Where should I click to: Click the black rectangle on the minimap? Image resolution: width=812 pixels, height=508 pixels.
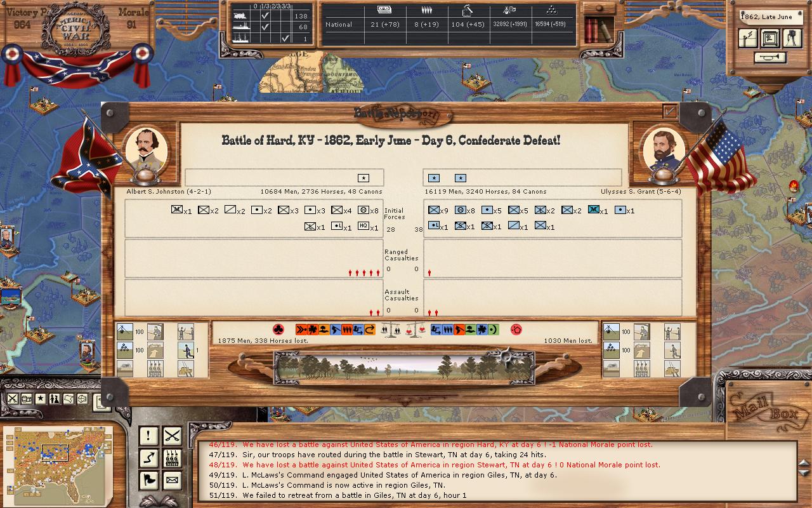coord(55,453)
